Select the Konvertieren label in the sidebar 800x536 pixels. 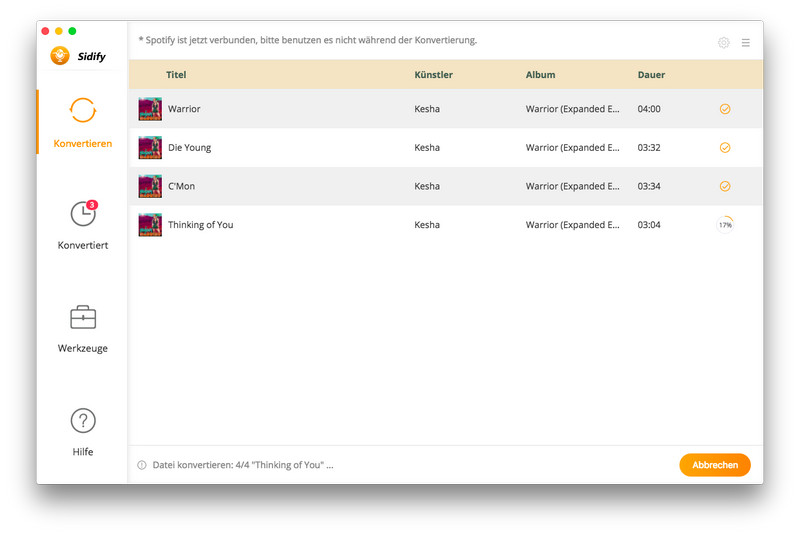pyautogui.click(x=83, y=144)
